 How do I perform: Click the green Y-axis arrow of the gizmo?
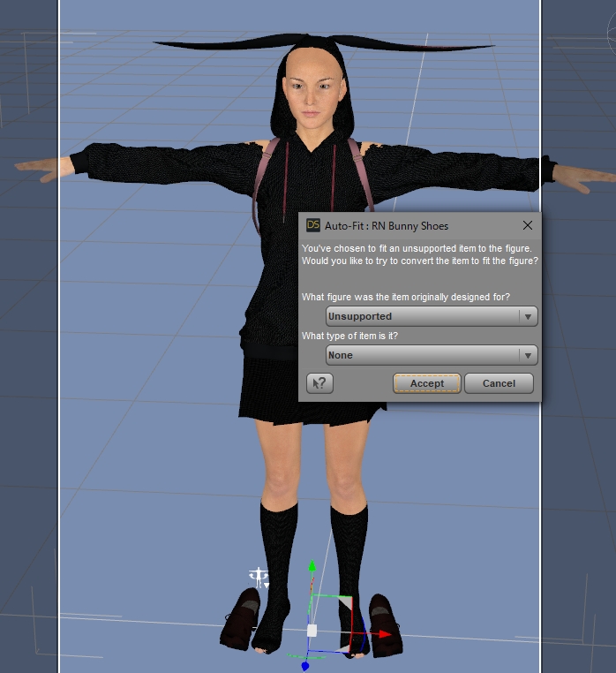(x=312, y=566)
